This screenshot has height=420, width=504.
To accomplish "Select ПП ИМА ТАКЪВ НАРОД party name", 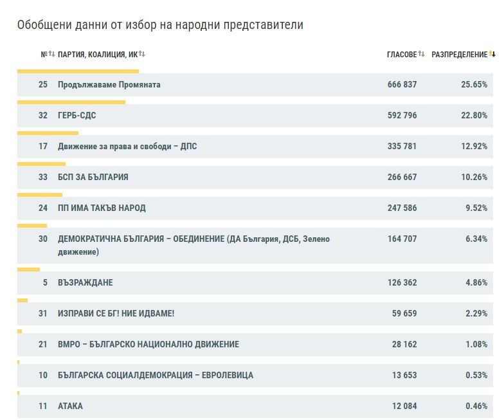I will (102, 208).
